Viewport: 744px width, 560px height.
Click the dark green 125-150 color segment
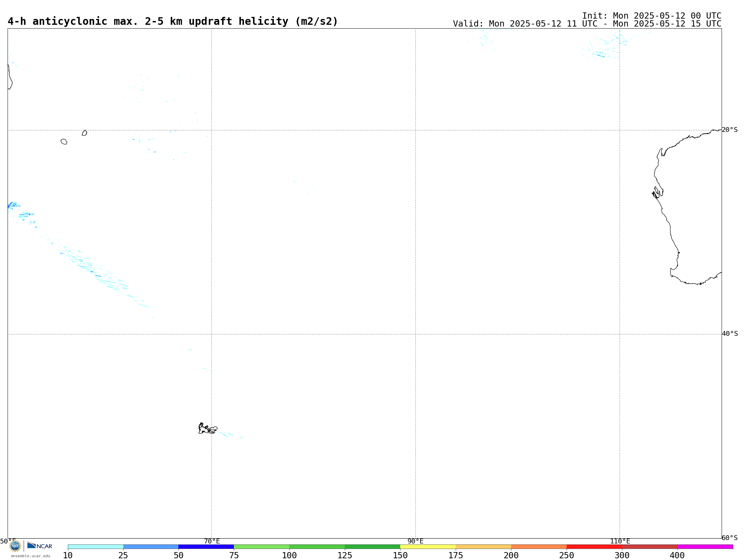pos(373,547)
